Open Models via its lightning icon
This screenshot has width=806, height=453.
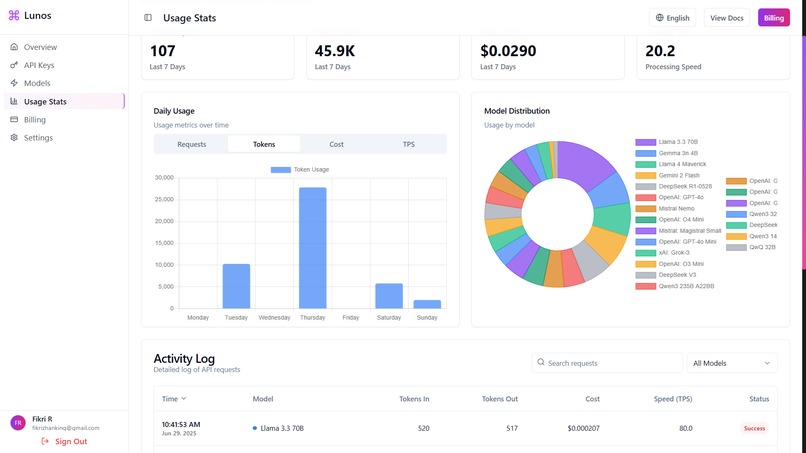point(14,83)
